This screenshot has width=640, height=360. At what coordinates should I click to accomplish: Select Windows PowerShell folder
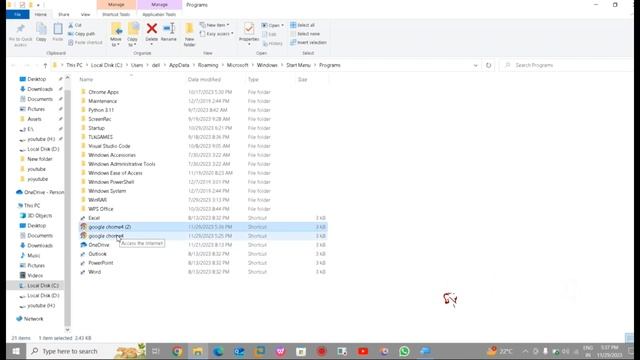pos(111,182)
